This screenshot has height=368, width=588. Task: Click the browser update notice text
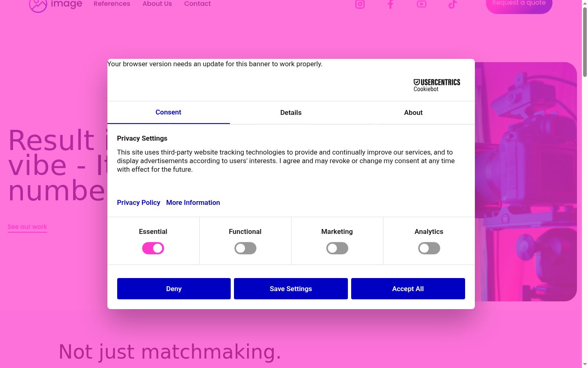[215, 64]
